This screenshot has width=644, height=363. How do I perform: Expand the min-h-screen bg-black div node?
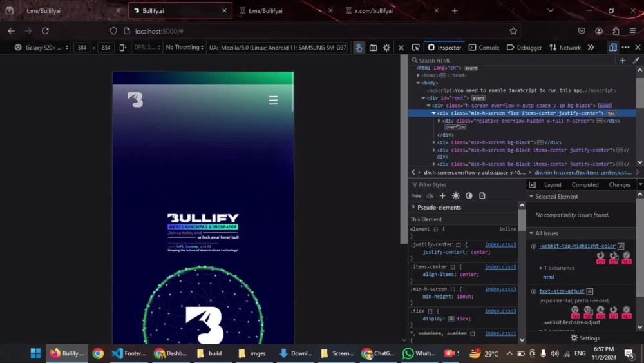[433, 142]
